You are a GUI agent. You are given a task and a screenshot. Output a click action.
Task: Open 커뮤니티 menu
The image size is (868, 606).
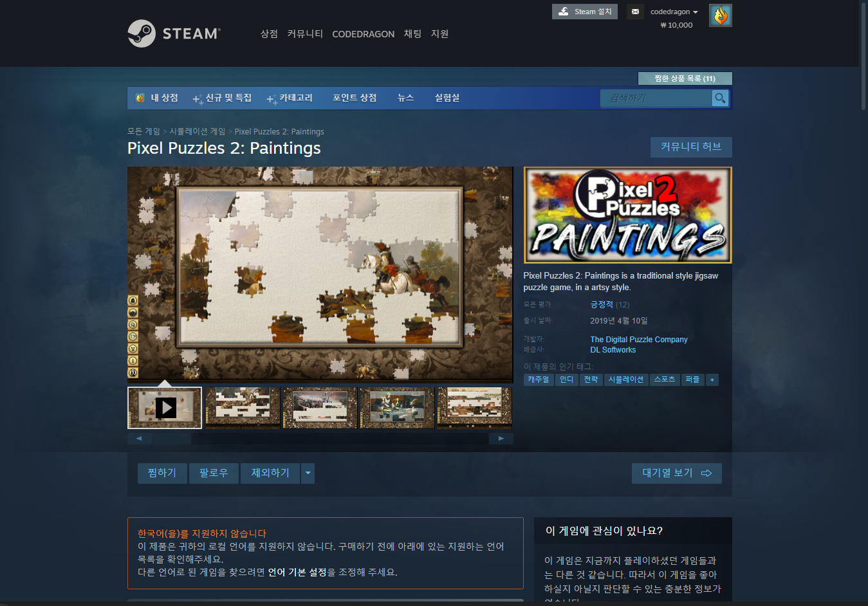tap(305, 33)
